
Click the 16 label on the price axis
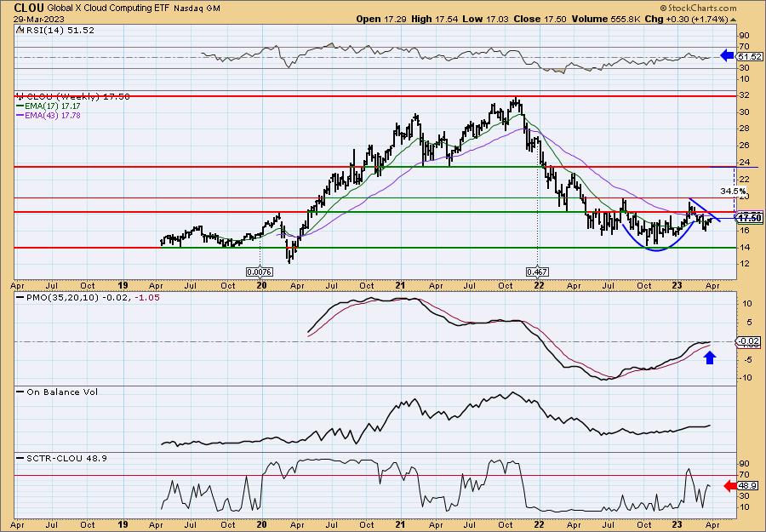tap(745, 231)
